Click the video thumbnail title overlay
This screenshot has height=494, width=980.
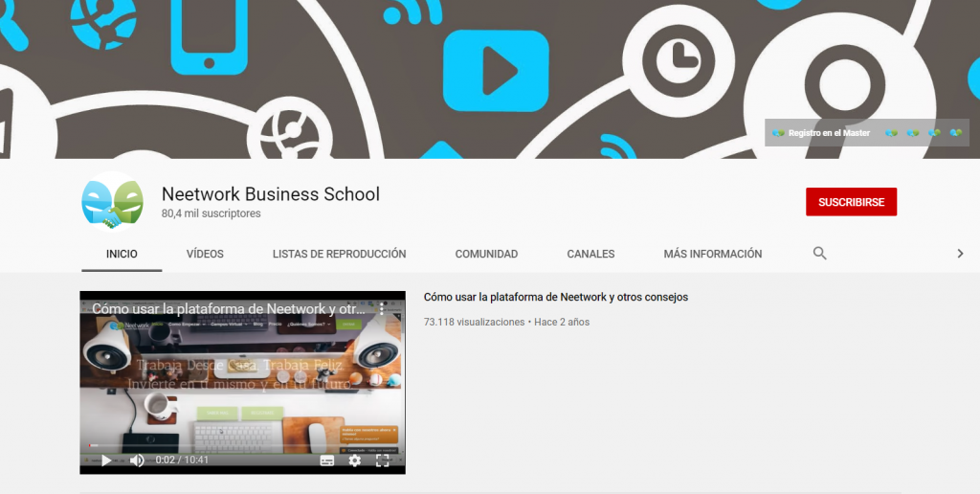click(x=229, y=308)
